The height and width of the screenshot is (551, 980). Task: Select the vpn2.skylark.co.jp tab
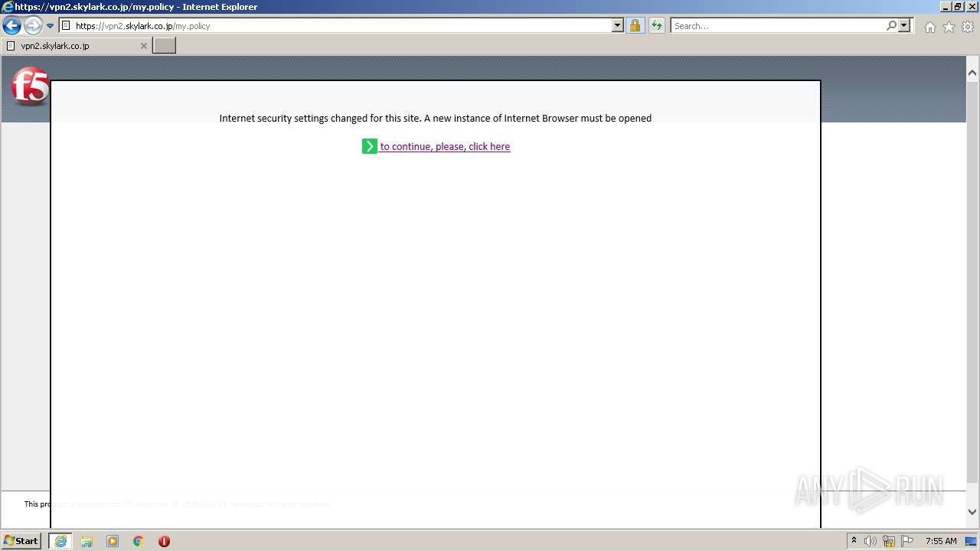pos(76,46)
